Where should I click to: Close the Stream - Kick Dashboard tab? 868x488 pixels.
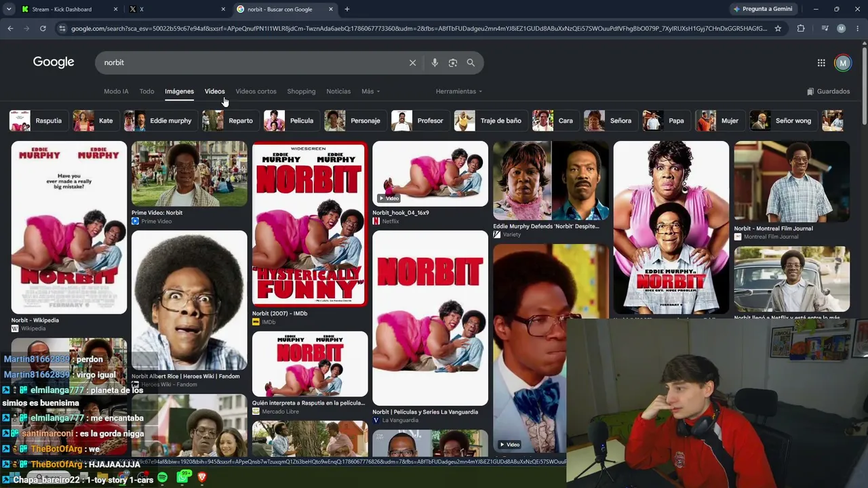click(115, 9)
